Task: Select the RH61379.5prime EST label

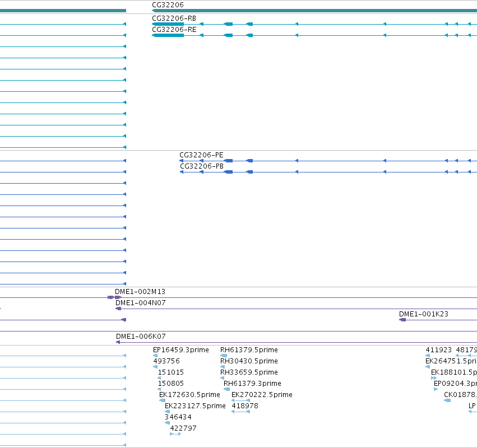Action: (249, 350)
